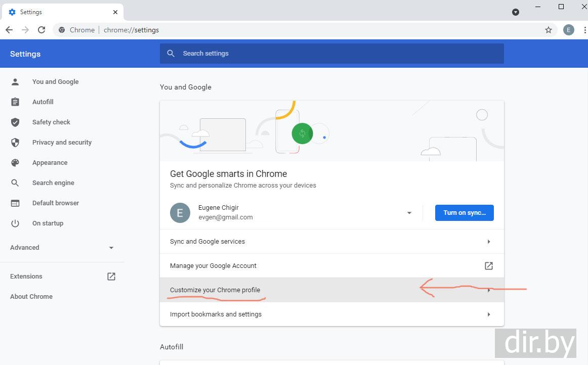Click the On startup power icon
This screenshot has height=365, width=588.
[x=15, y=223]
